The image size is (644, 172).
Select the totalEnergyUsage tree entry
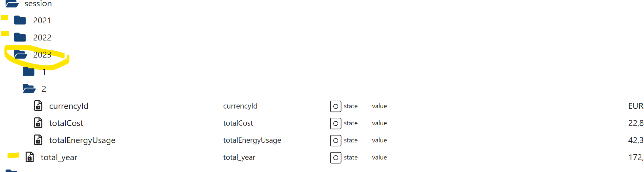point(82,140)
